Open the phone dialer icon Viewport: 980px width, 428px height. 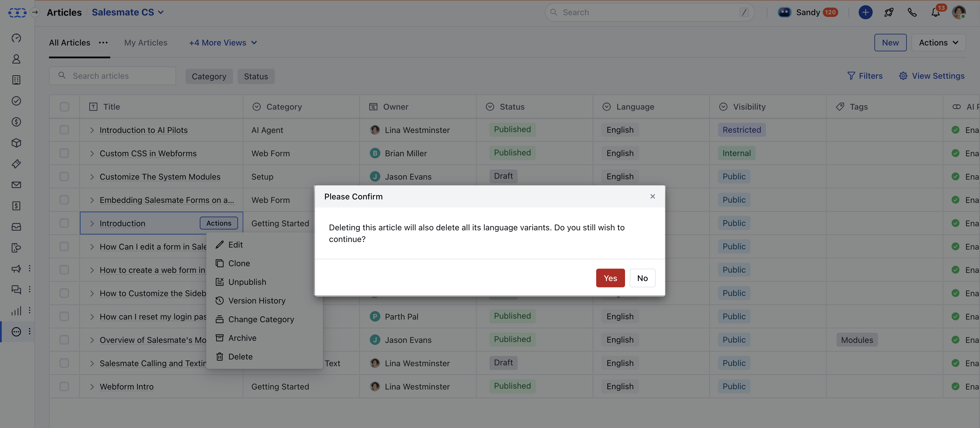pyautogui.click(x=912, y=12)
